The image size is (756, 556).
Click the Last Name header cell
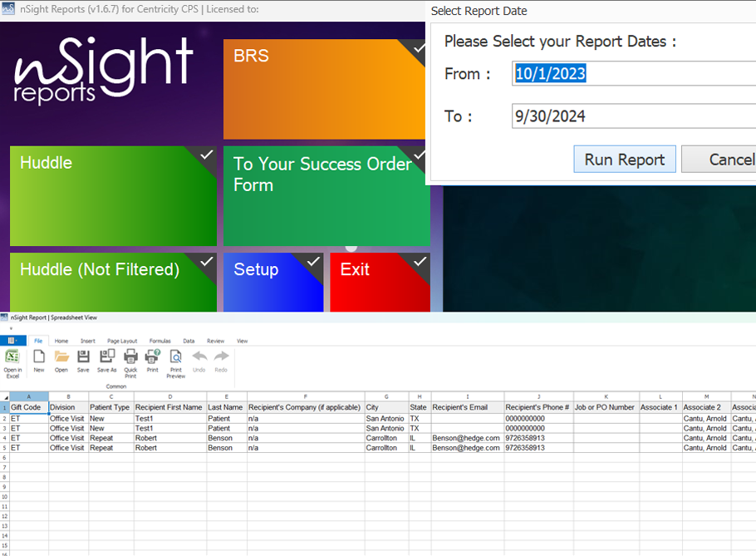pos(227,407)
